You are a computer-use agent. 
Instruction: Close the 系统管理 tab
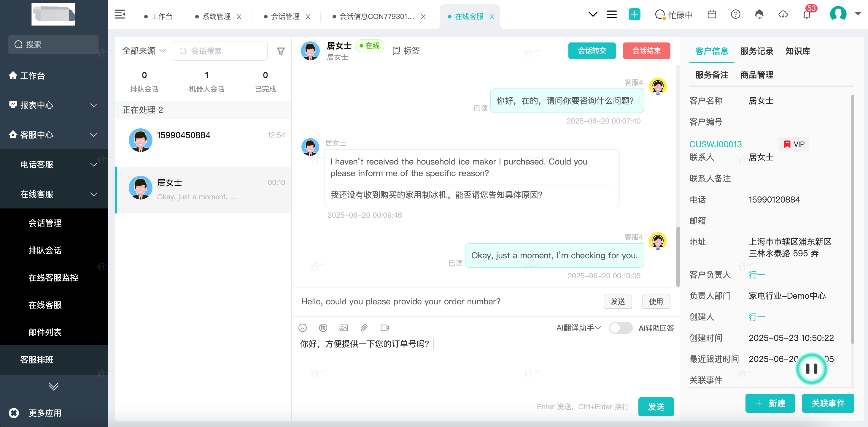(239, 17)
